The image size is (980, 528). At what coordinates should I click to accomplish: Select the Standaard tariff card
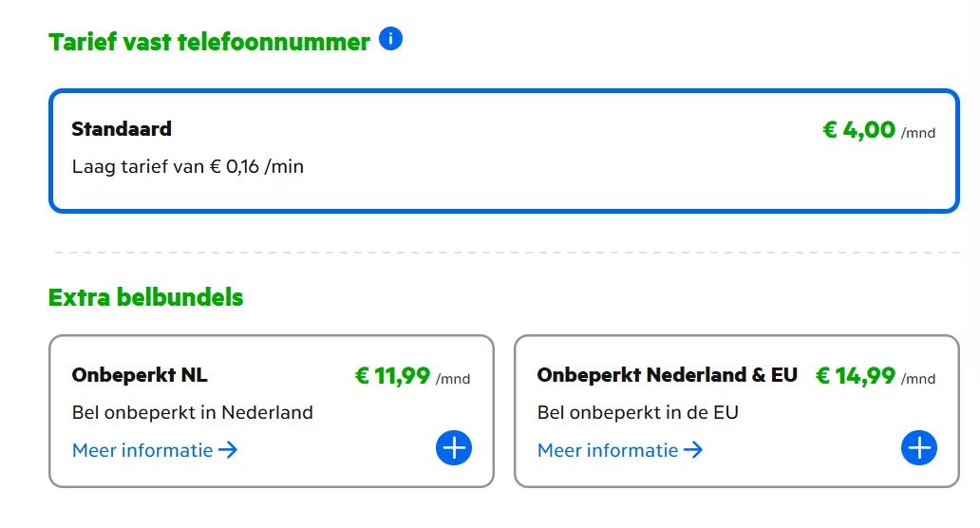[x=503, y=152]
